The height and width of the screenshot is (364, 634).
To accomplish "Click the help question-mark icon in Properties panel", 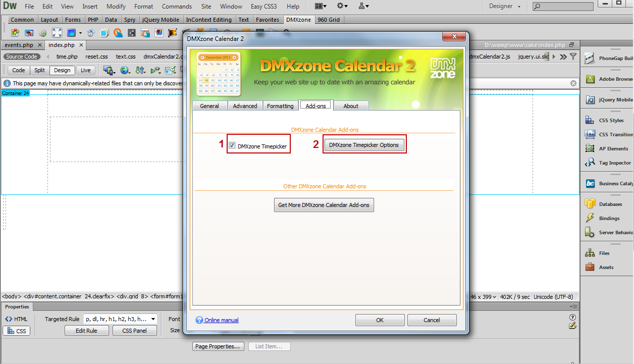I will (x=572, y=318).
